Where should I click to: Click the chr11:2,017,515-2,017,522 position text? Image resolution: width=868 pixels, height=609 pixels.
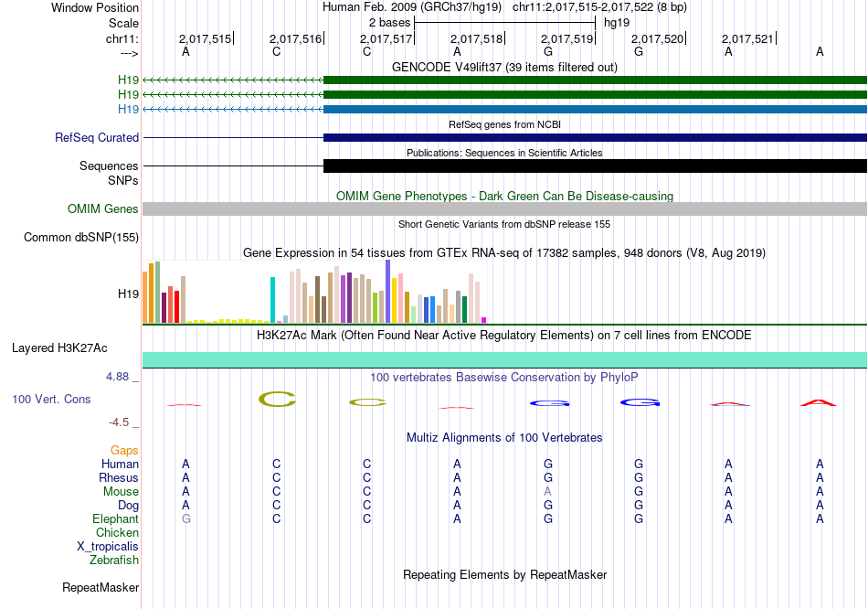599,7
